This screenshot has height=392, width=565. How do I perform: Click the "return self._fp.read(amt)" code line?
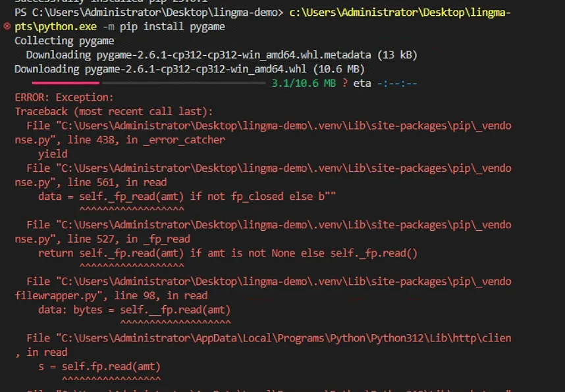click(228, 253)
